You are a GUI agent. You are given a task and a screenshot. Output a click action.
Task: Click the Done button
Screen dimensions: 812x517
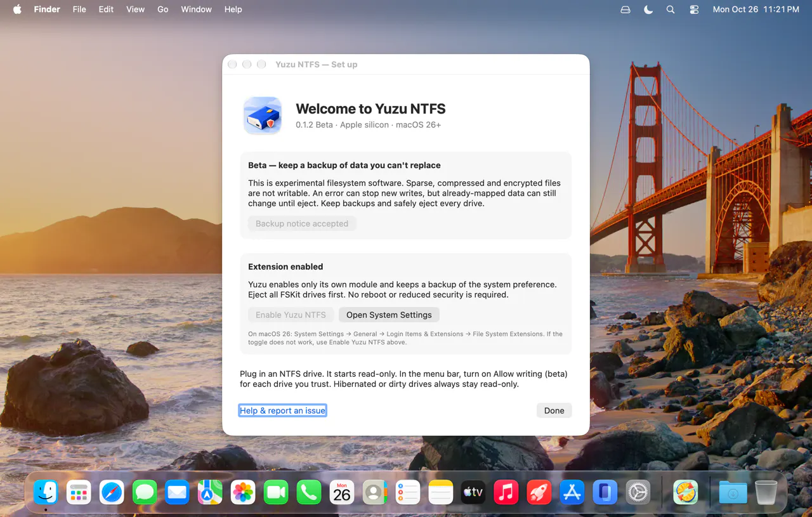[x=554, y=410]
